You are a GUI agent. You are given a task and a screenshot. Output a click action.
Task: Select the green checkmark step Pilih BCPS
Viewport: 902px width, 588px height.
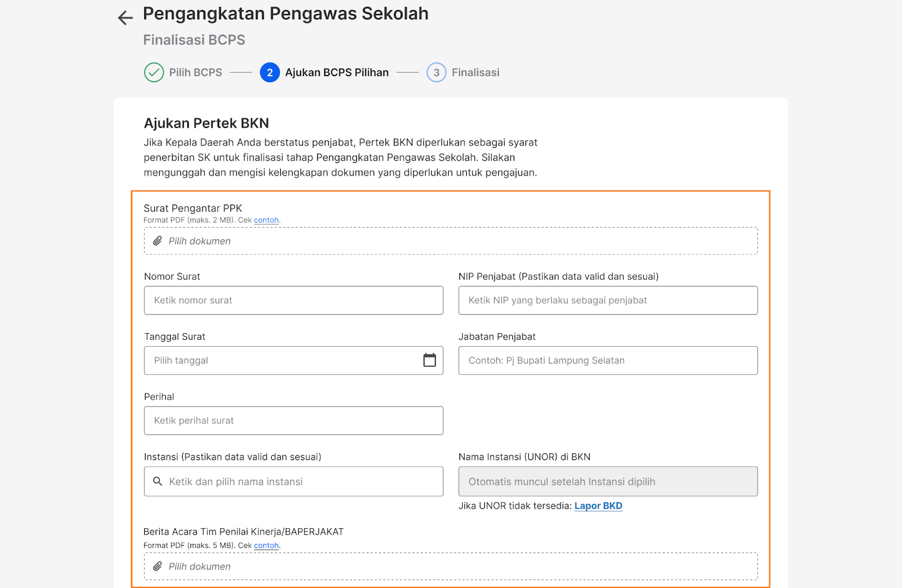coord(154,72)
